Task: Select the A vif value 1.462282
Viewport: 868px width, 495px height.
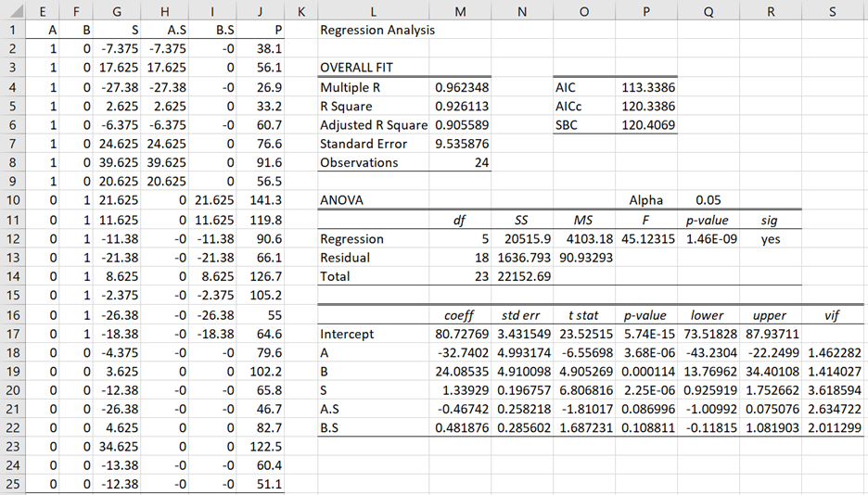Action: 835,353
